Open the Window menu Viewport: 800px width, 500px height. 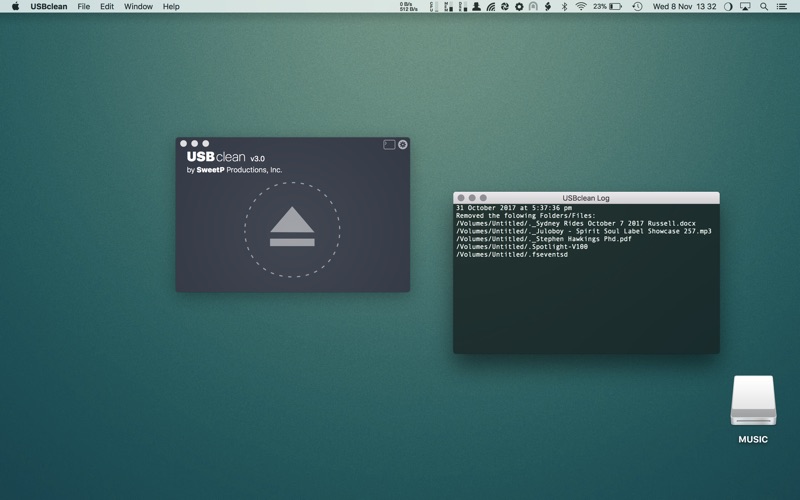(138, 6)
